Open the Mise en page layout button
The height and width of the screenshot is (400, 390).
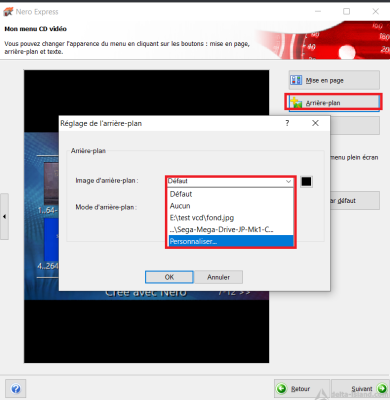(334, 80)
